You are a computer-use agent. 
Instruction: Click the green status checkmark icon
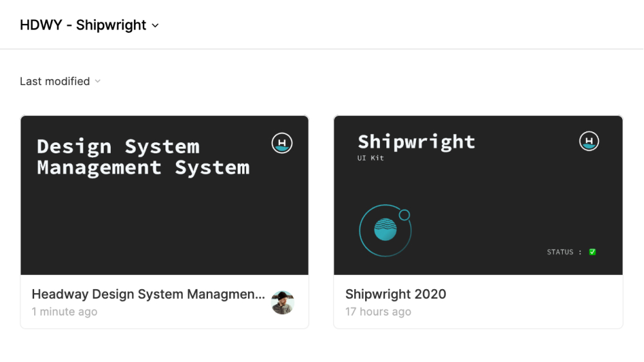tap(592, 252)
